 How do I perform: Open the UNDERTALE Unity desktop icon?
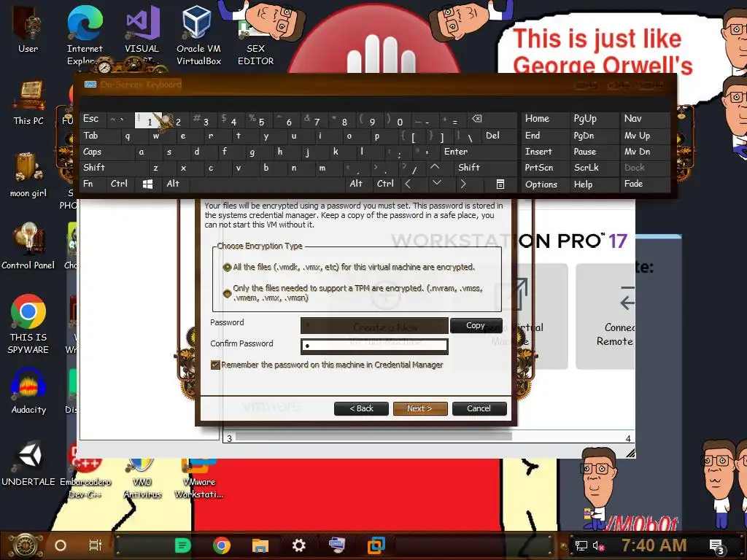tap(28, 463)
